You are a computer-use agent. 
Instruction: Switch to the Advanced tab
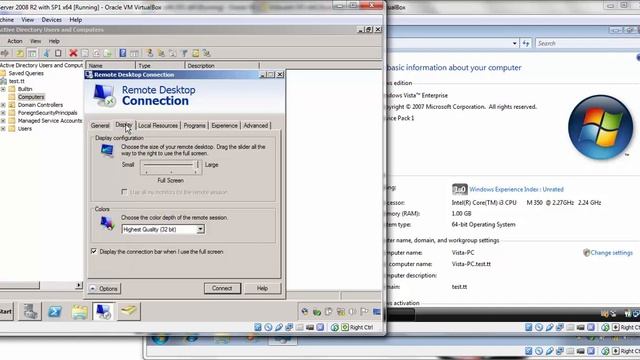[x=256, y=125]
